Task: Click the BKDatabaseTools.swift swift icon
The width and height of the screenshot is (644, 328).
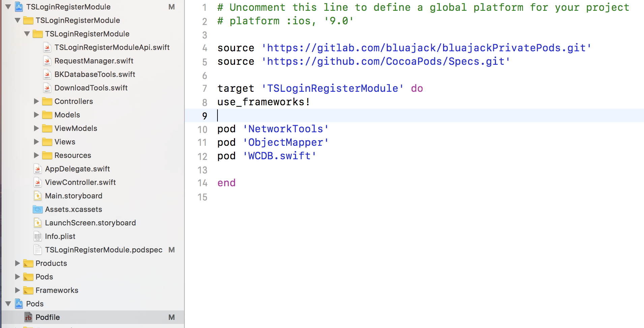Action: click(x=47, y=74)
